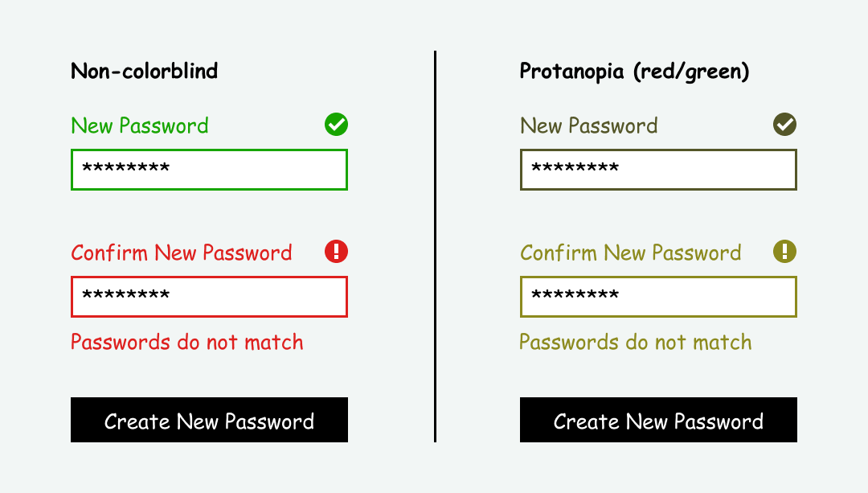Screen dimensions: 868x493
Task: Click the vertical divider line between panels
Action: coord(435,246)
